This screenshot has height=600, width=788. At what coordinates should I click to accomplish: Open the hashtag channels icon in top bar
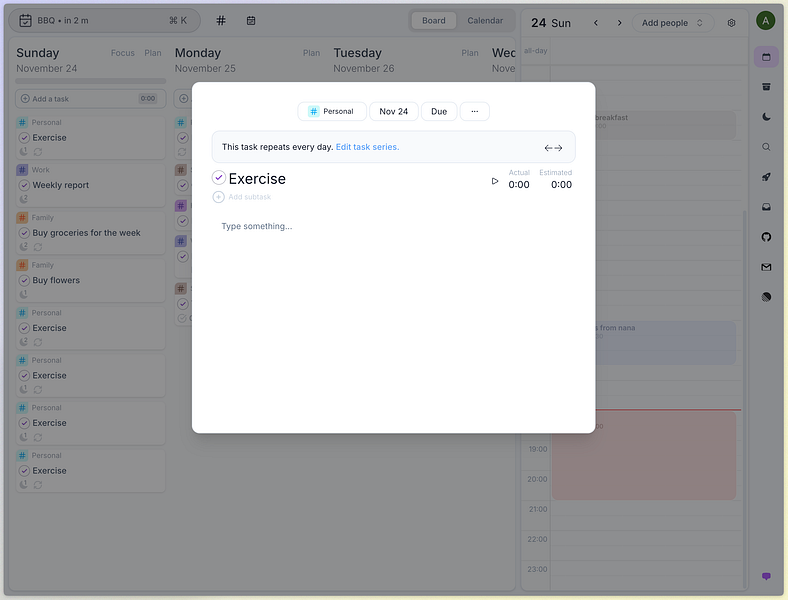click(x=221, y=21)
